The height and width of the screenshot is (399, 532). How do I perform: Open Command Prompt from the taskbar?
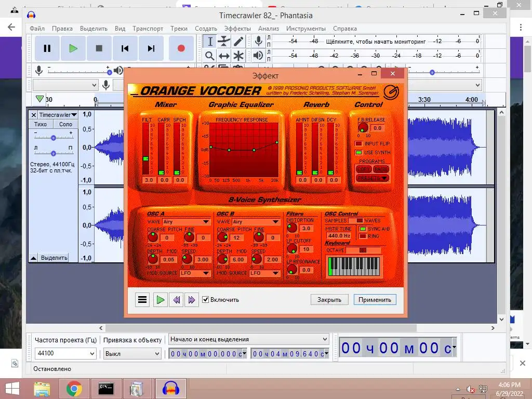point(106,389)
